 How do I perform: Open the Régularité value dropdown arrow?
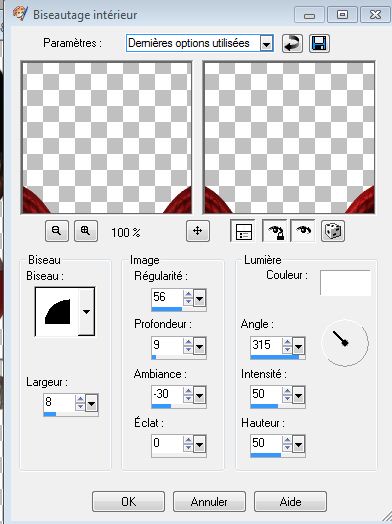point(200,298)
